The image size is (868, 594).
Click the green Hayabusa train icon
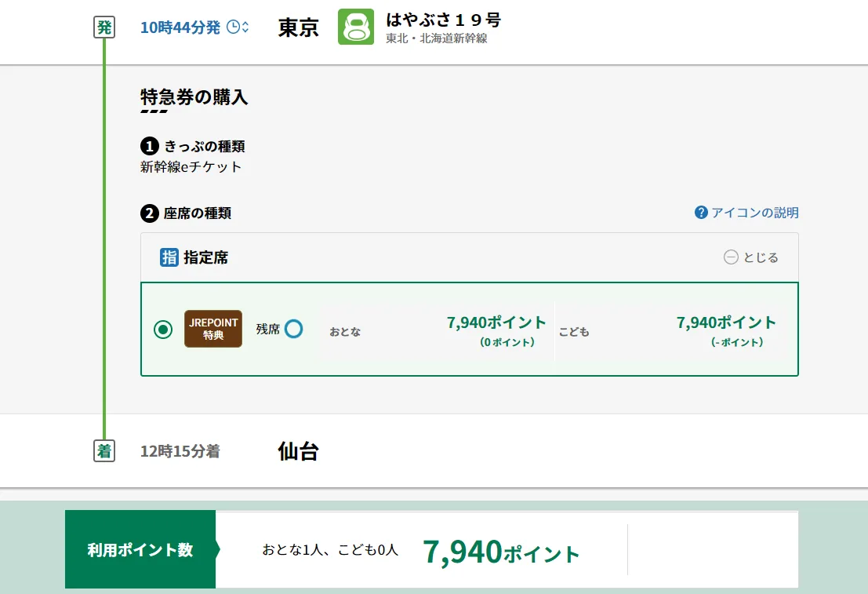pos(356,27)
